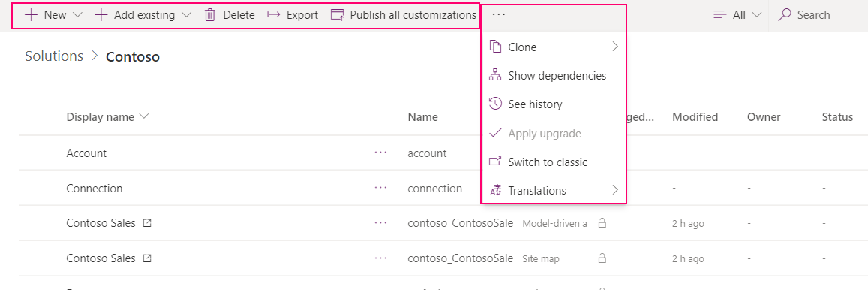Publish all customizations via the text label

coord(413,15)
